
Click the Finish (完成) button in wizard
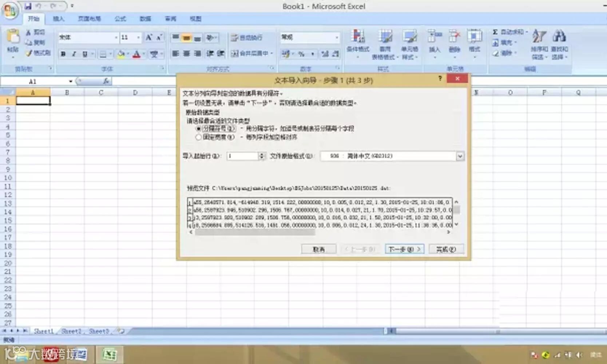tap(446, 249)
